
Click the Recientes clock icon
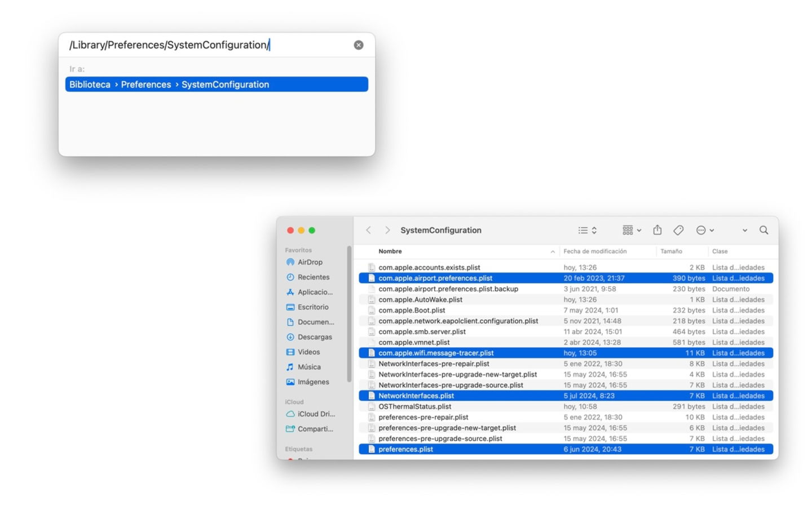(290, 277)
